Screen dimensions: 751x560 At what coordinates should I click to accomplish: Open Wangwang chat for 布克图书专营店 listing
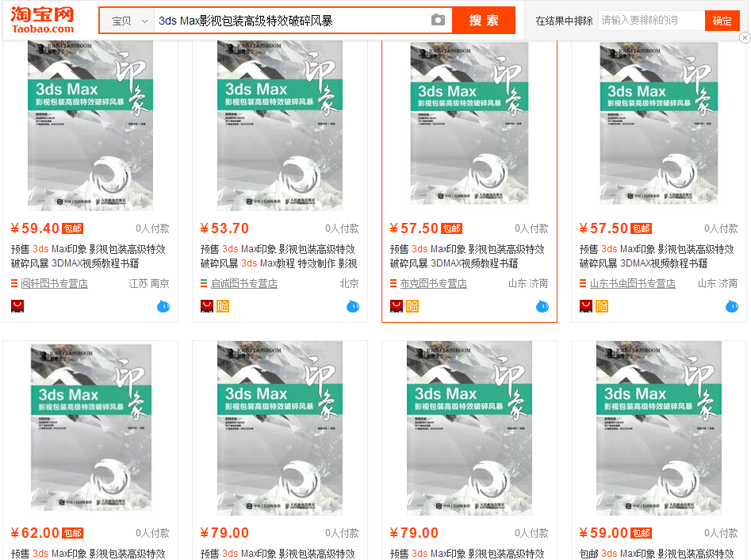tap(542, 306)
